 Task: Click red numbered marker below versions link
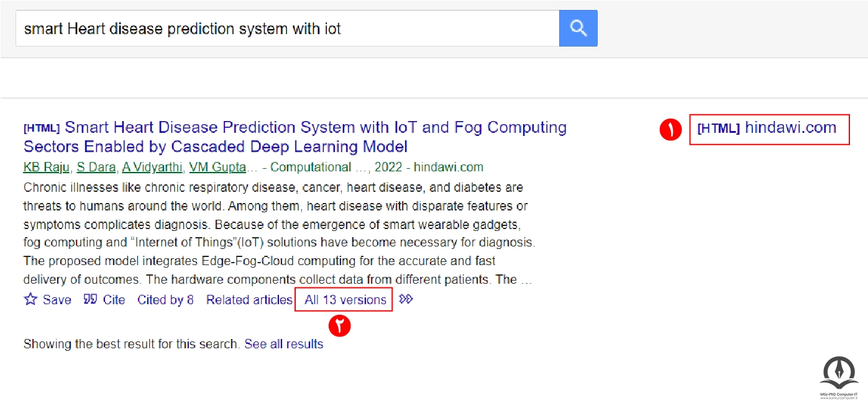[x=340, y=325]
